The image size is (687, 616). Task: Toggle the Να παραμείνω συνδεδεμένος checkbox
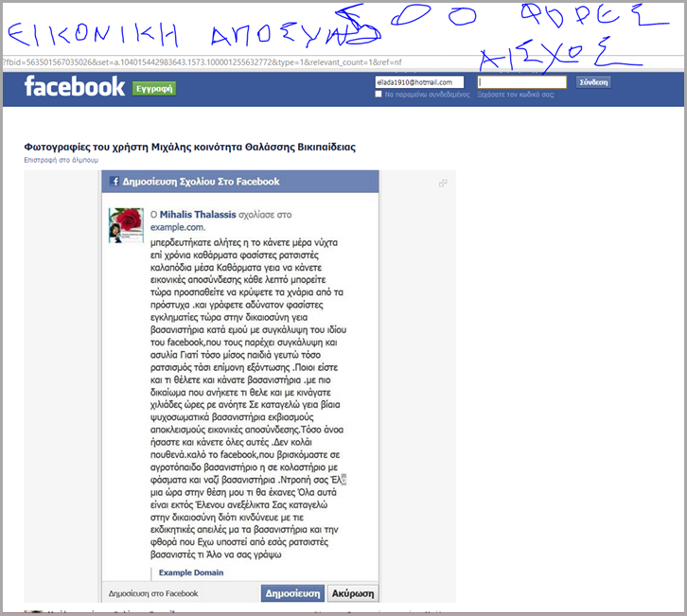tap(379, 95)
